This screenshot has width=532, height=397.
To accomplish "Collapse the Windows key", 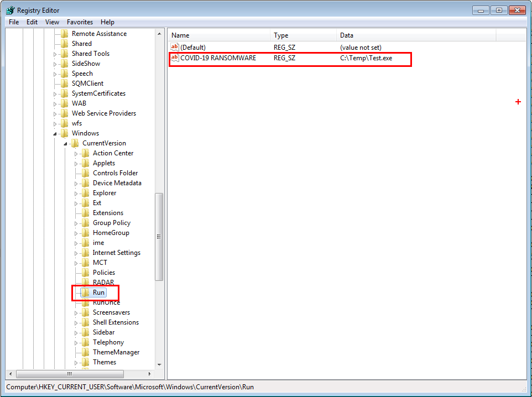I will tap(55, 134).
